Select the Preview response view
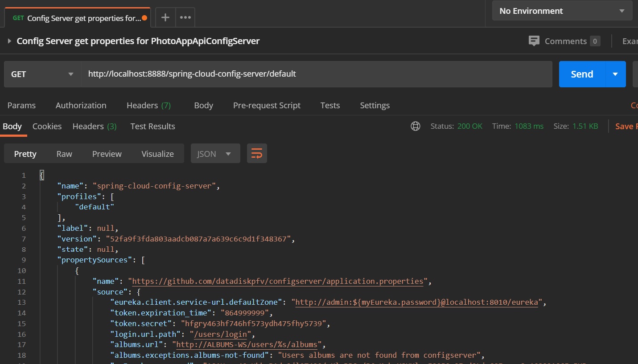638x364 pixels. tap(107, 154)
